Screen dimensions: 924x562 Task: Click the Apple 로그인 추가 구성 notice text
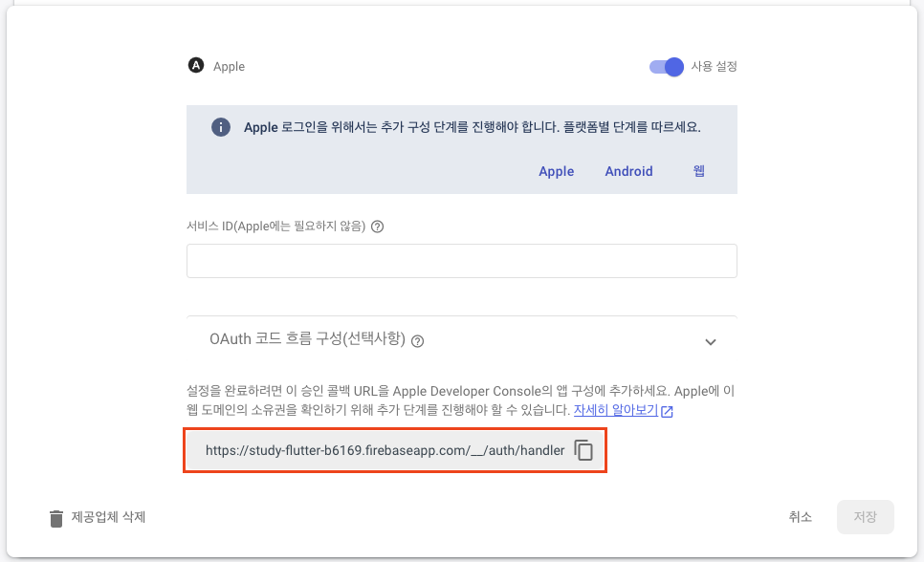(x=472, y=127)
